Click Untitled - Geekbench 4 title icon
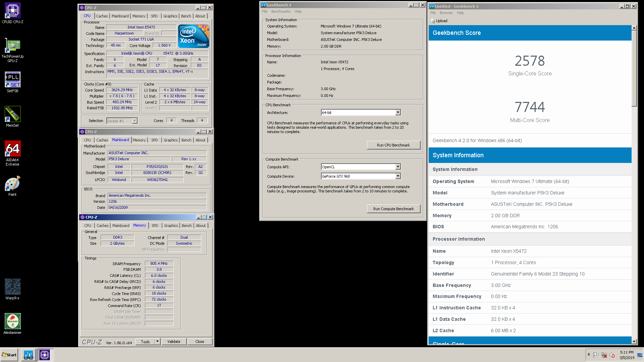Screen dimensions: 644x362 tap(432, 6)
